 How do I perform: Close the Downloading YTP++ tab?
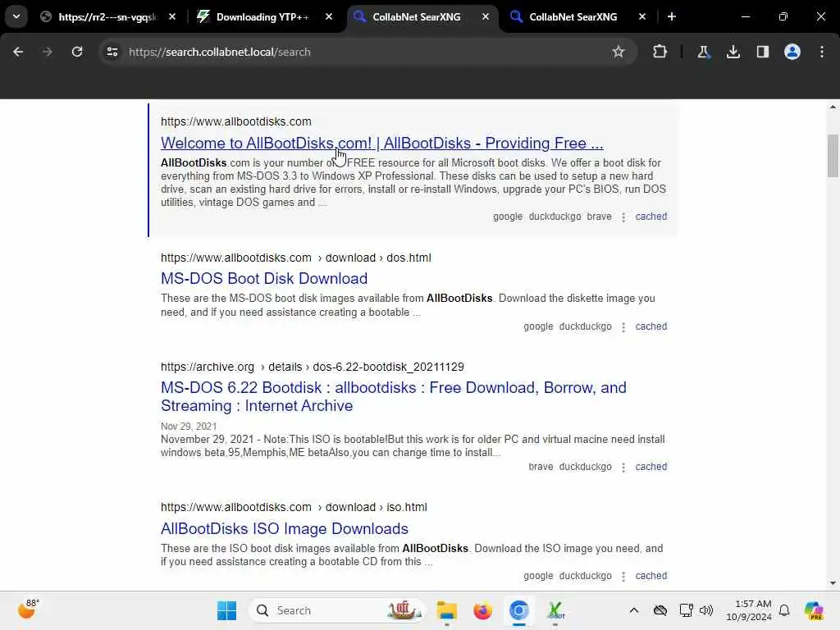click(x=329, y=16)
